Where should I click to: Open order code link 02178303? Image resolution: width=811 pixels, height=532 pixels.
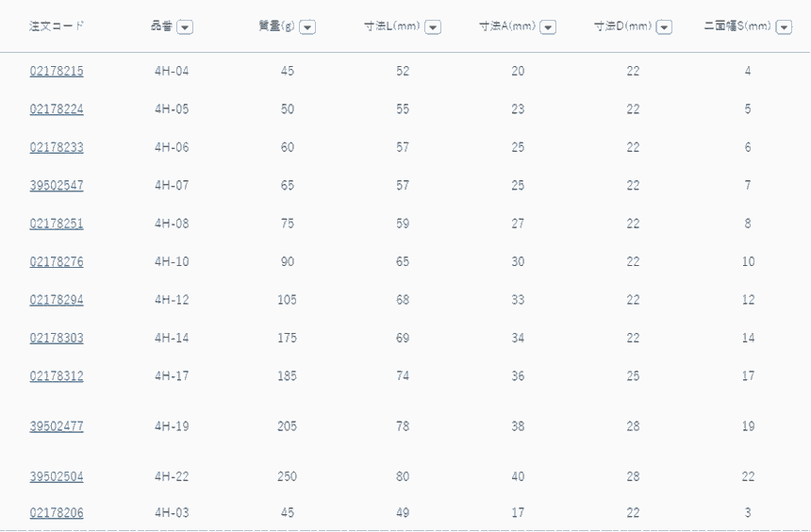(x=57, y=338)
